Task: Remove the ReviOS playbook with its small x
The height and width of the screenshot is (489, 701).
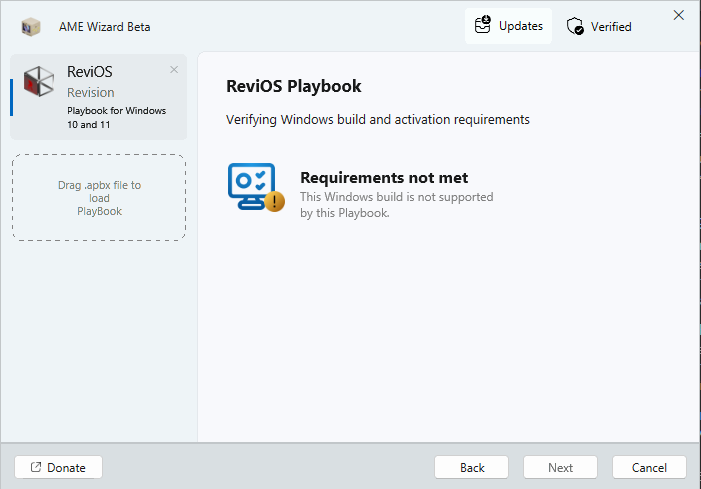Action: coord(174,70)
